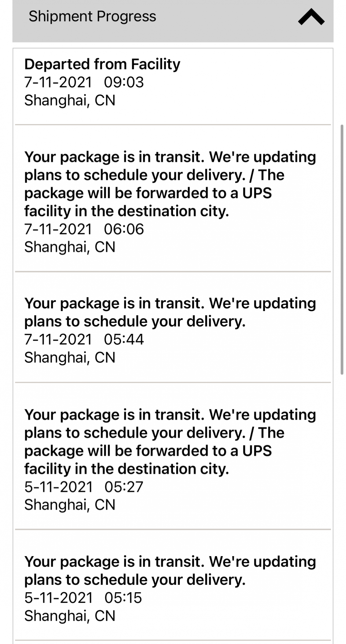
Task: Select the in-transit message above 05:15
Action: click(170, 570)
